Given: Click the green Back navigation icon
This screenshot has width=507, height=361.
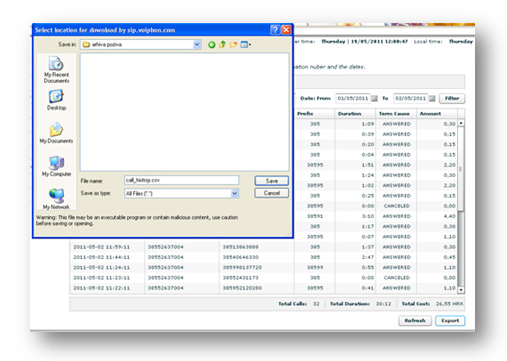Looking at the screenshot, I should pos(211,45).
